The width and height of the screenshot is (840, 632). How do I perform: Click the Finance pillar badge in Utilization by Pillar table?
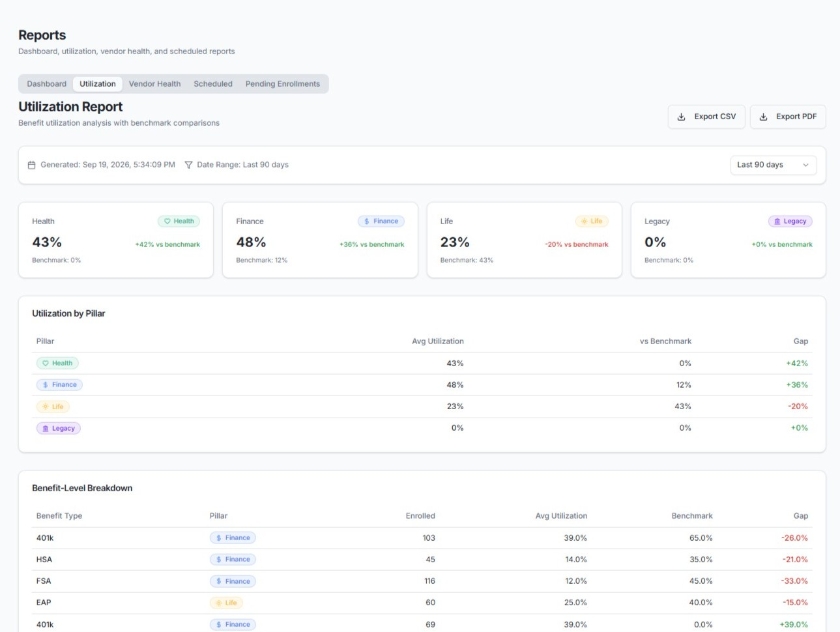[59, 385]
